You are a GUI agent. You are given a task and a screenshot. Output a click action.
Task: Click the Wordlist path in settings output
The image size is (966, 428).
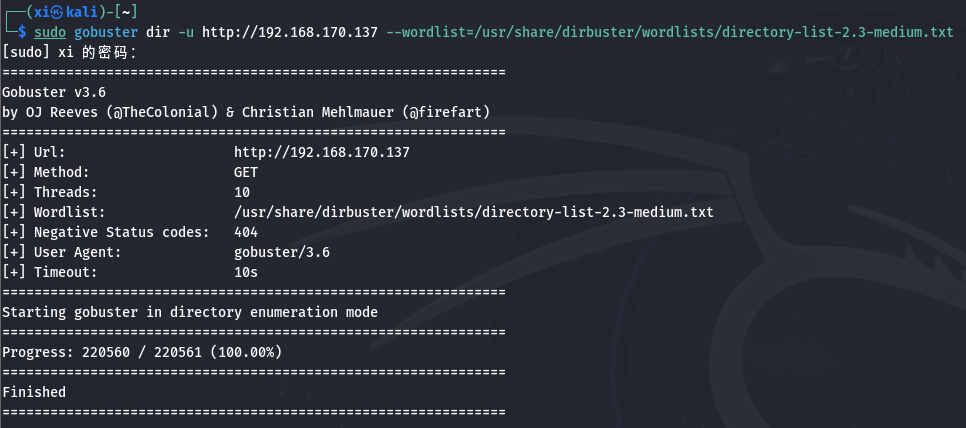tap(474, 212)
